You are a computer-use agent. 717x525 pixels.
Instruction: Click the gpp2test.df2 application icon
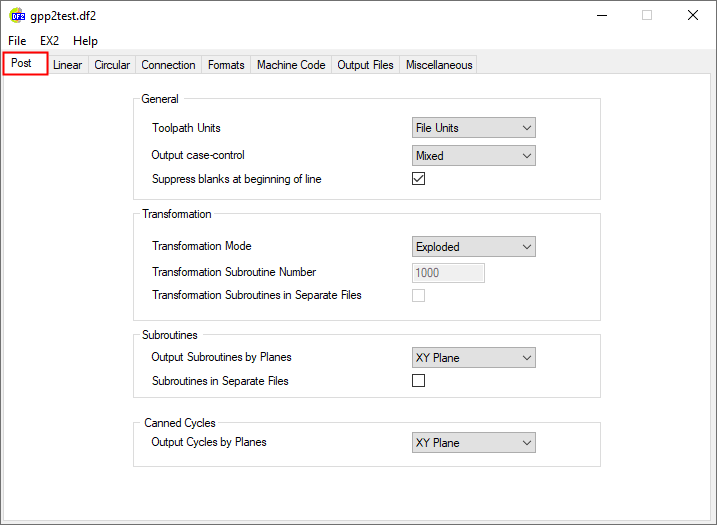pyautogui.click(x=17, y=16)
